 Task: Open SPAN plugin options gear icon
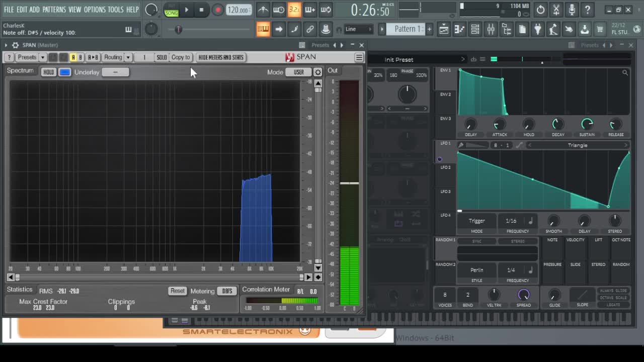point(15,45)
